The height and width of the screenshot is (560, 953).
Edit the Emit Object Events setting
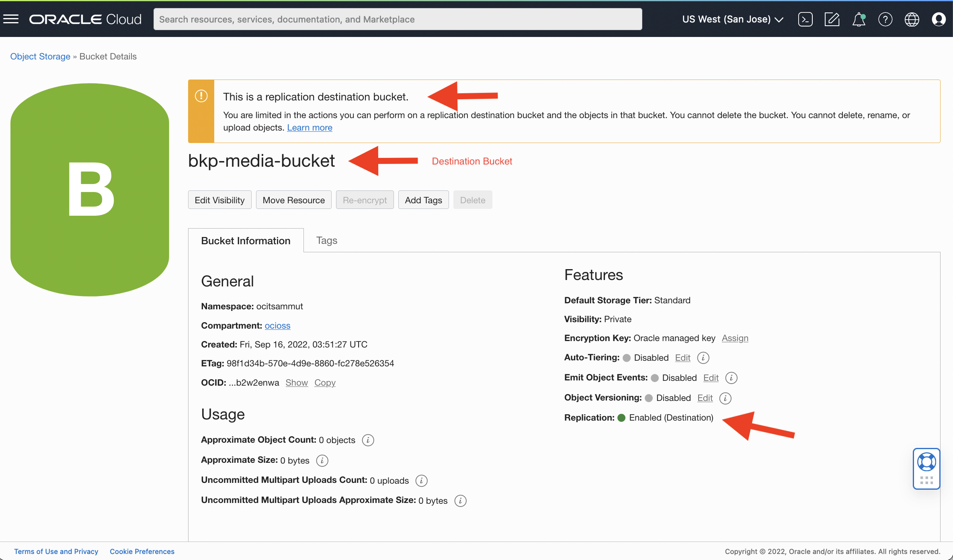click(x=711, y=378)
